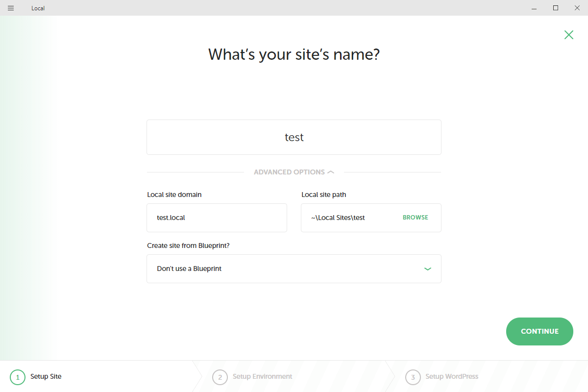The width and height of the screenshot is (588, 392).
Task: Open the Blueprint dropdown arrow
Action: 428,269
